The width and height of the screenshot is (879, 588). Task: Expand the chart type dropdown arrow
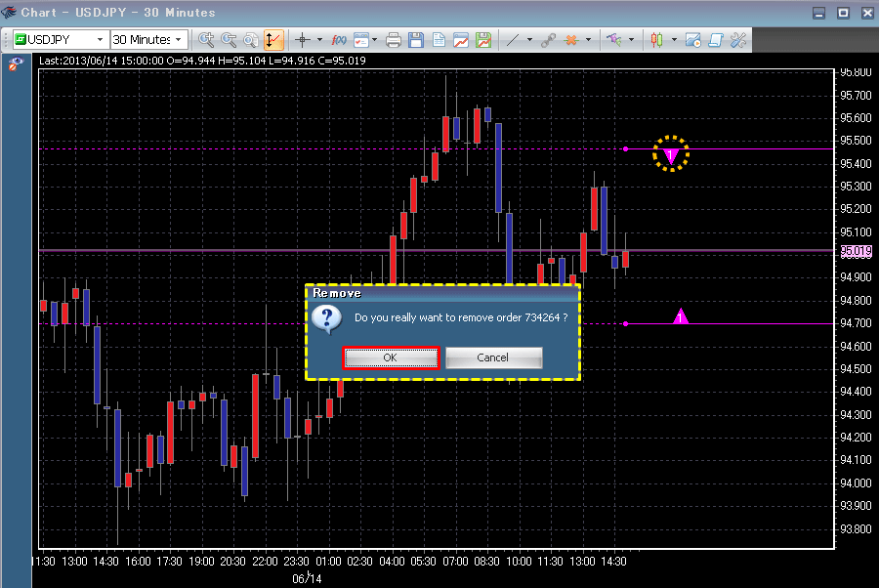click(674, 40)
